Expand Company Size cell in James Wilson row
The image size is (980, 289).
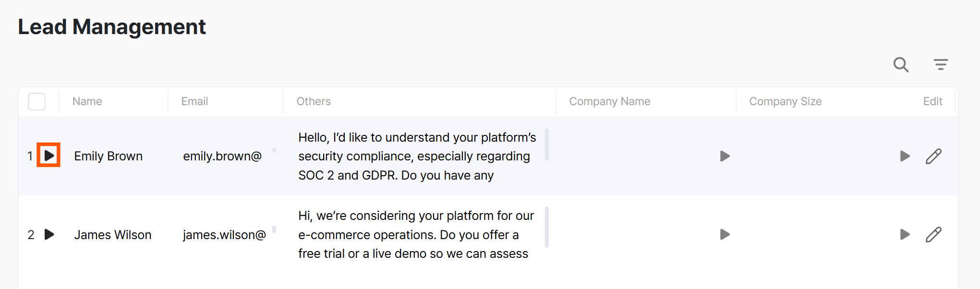pos(905,234)
